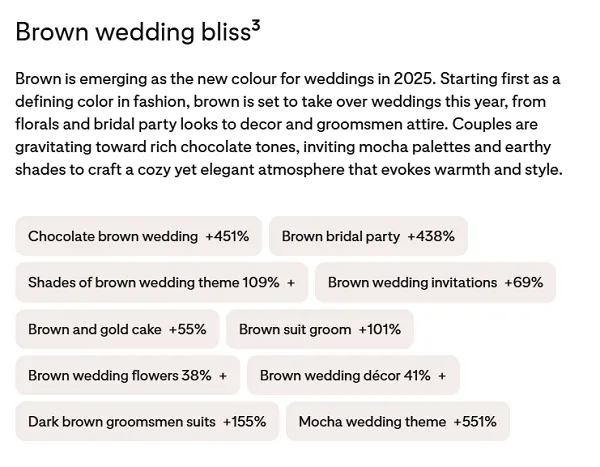Viewport: 600px width, 467px height.
Task: Open the Mocha wedding theme chip
Action: coord(397,422)
